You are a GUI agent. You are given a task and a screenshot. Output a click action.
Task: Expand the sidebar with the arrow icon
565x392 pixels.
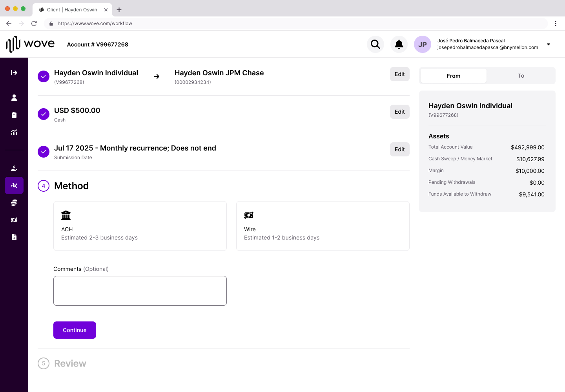[14, 73]
